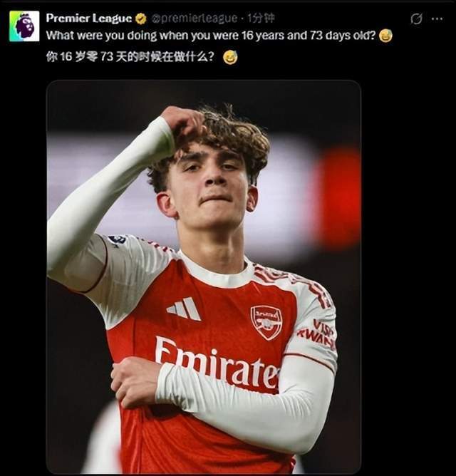Click the Premier League profile avatar
The height and width of the screenshot is (476, 456).
coord(24,26)
